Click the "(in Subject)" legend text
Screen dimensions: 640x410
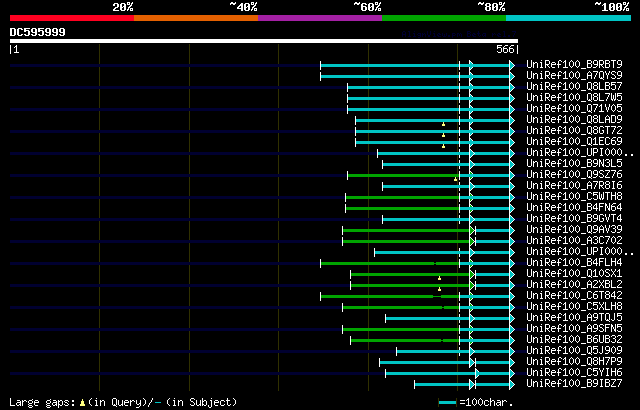(202, 402)
